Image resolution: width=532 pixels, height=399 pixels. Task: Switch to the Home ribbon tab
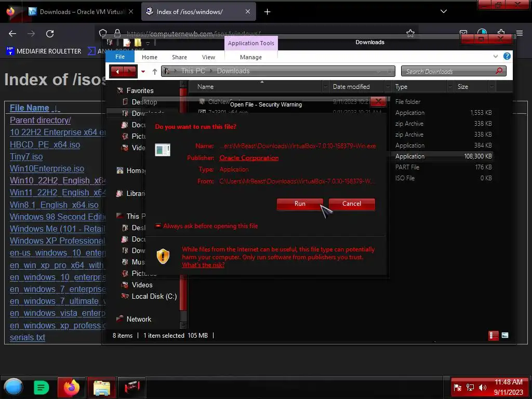point(149,57)
